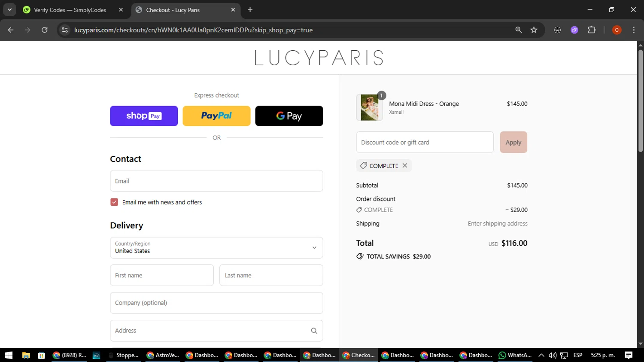This screenshot has width=644, height=362.
Task: Open the clock showing 5:25 p. m.
Action: (x=603, y=355)
